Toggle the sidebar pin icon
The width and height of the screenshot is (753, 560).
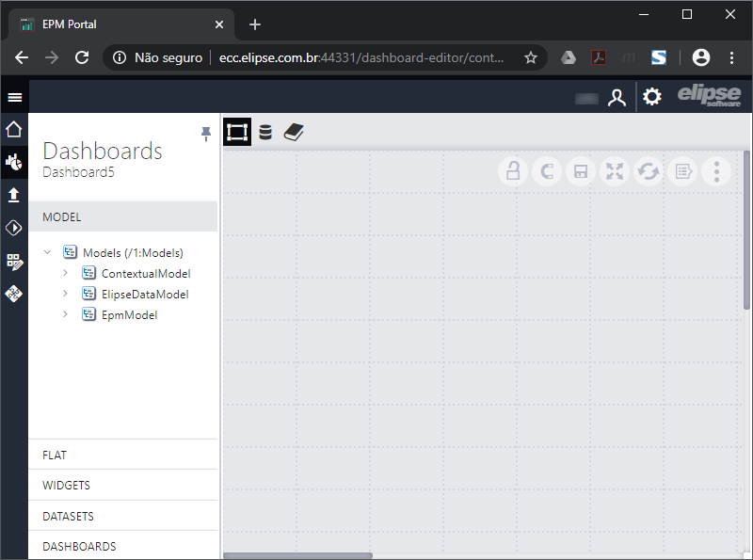[x=205, y=134]
